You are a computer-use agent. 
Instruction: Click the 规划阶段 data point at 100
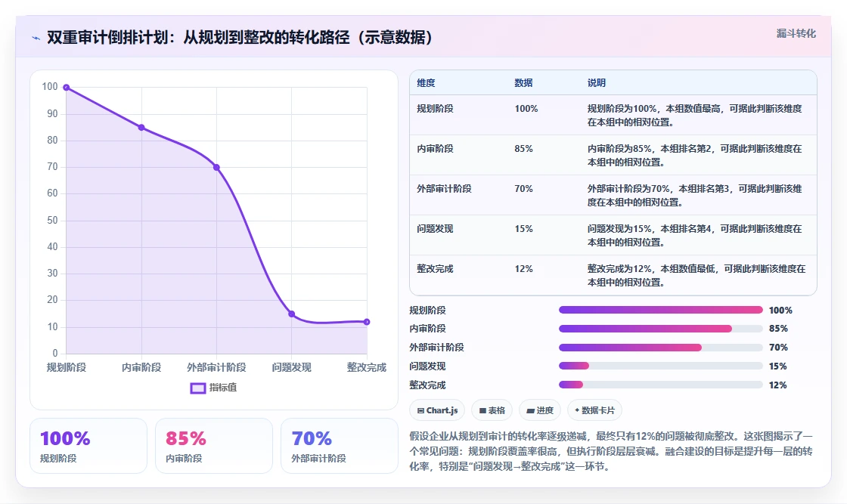(x=67, y=88)
